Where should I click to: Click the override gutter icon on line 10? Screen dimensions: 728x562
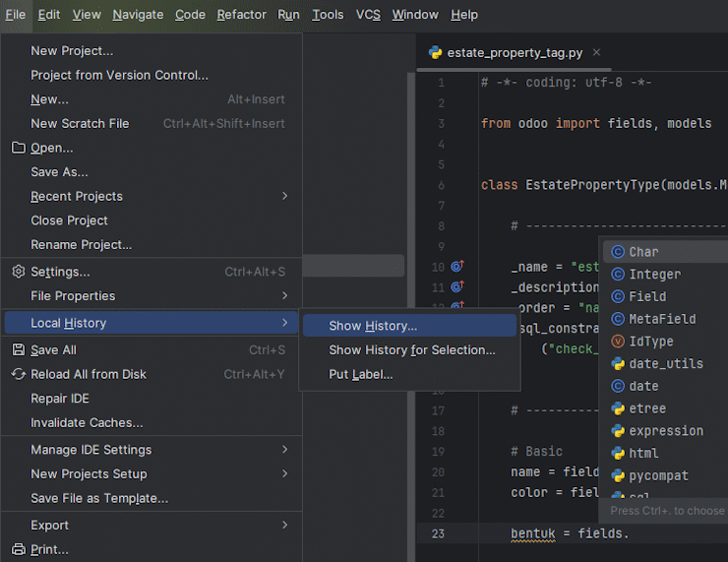[456, 266]
